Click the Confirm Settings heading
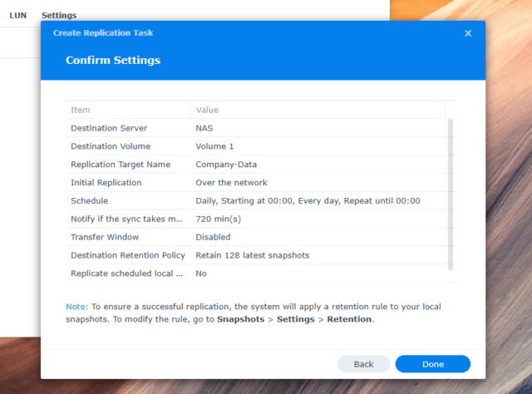Screen dimensions: 532x394 click(113, 61)
